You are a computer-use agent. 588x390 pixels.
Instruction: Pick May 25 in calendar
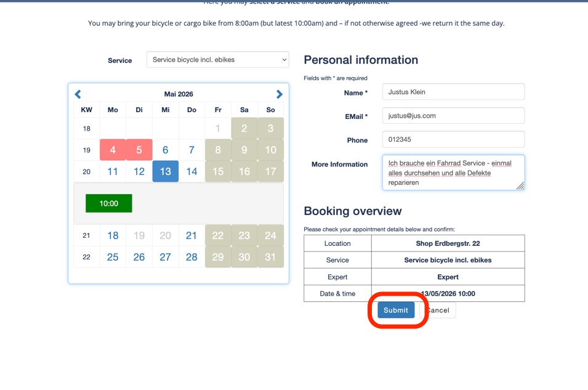113,257
